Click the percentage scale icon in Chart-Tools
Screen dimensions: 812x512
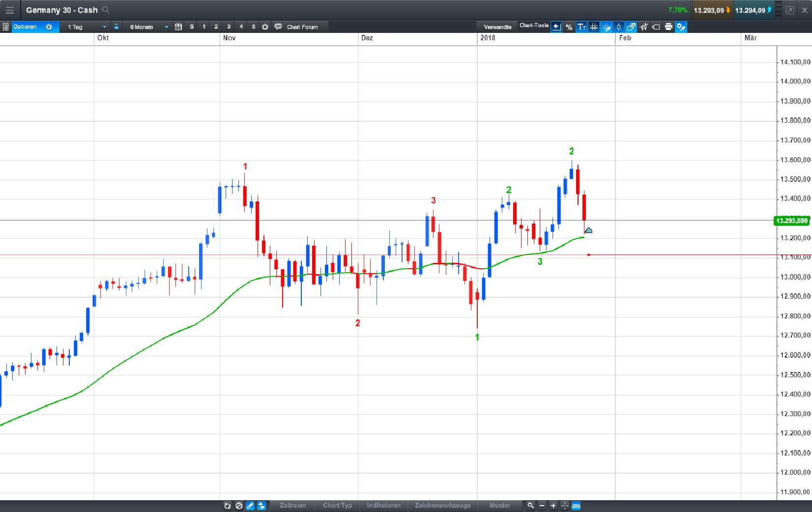[x=569, y=27]
